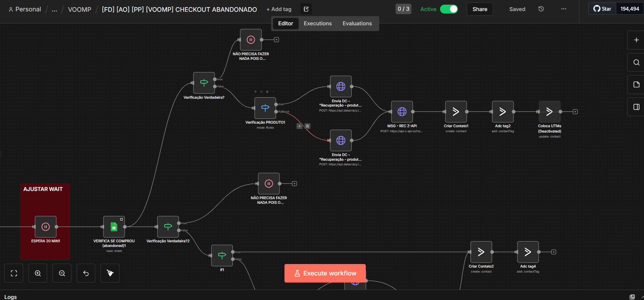Select the Adc tag2 node
Viewport: 644px width, 300px height.
click(x=503, y=112)
